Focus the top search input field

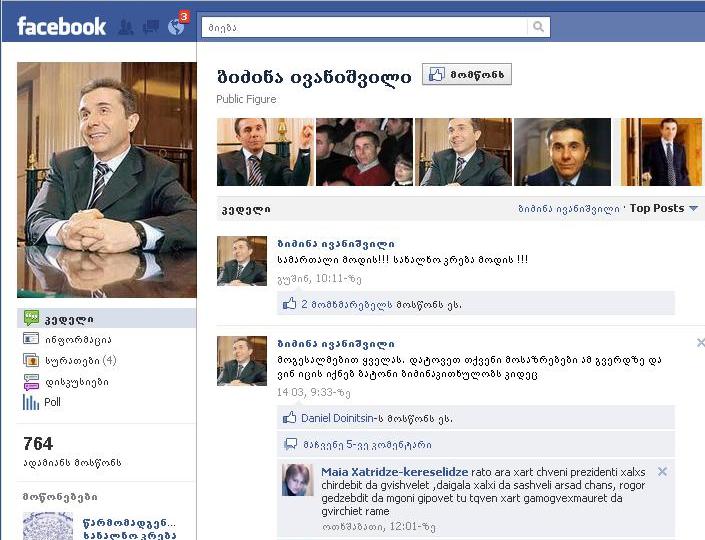coord(364,27)
